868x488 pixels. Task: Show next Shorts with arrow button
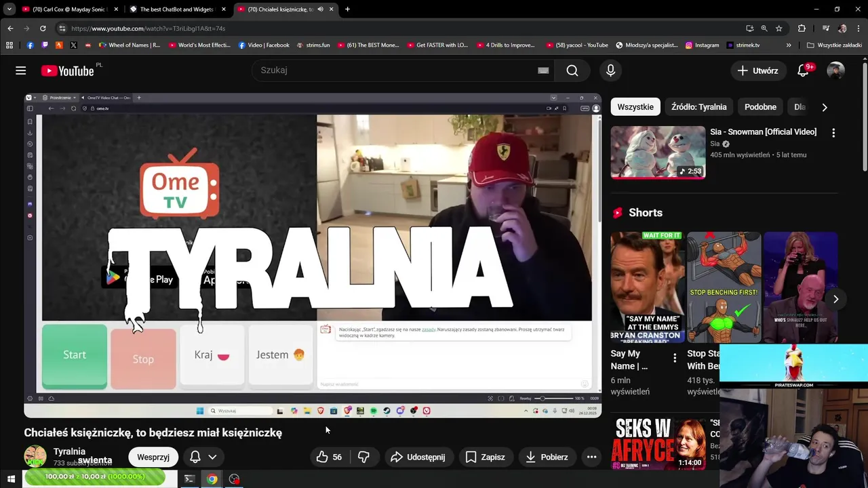pos(835,299)
